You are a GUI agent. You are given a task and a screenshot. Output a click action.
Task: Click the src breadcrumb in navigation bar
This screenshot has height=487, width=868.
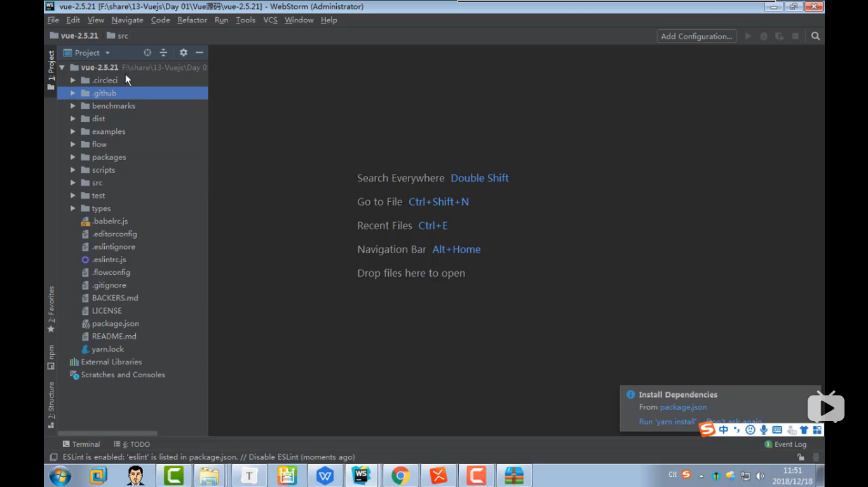click(118, 36)
